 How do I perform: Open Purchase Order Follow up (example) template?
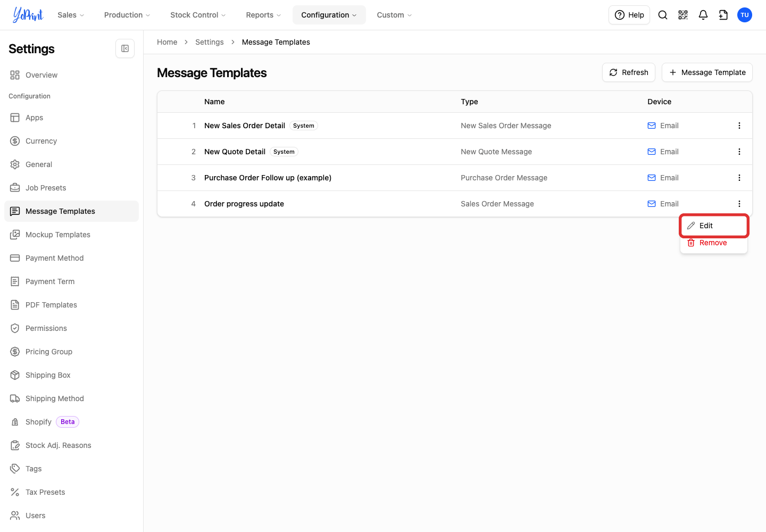pyautogui.click(x=268, y=178)
